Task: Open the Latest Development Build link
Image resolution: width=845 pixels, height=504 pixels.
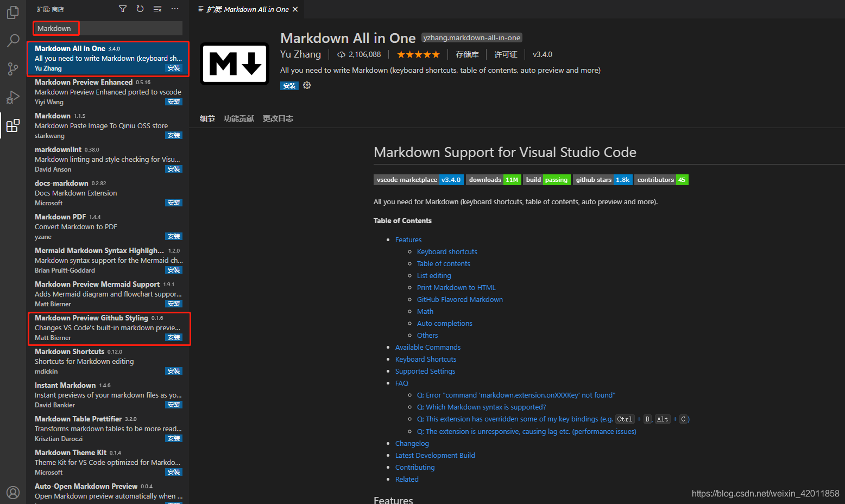Action: pyautogui.click(x=435, y=455)
